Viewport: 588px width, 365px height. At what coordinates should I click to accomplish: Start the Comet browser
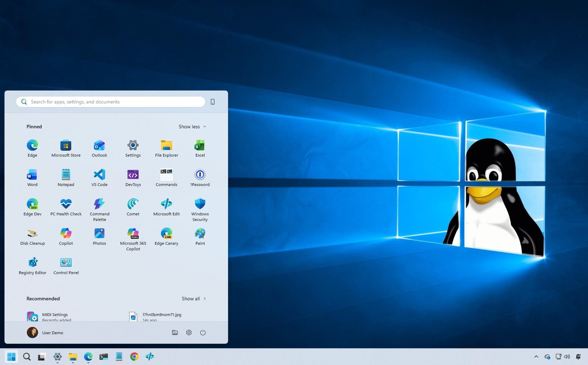tap(133, 206)
